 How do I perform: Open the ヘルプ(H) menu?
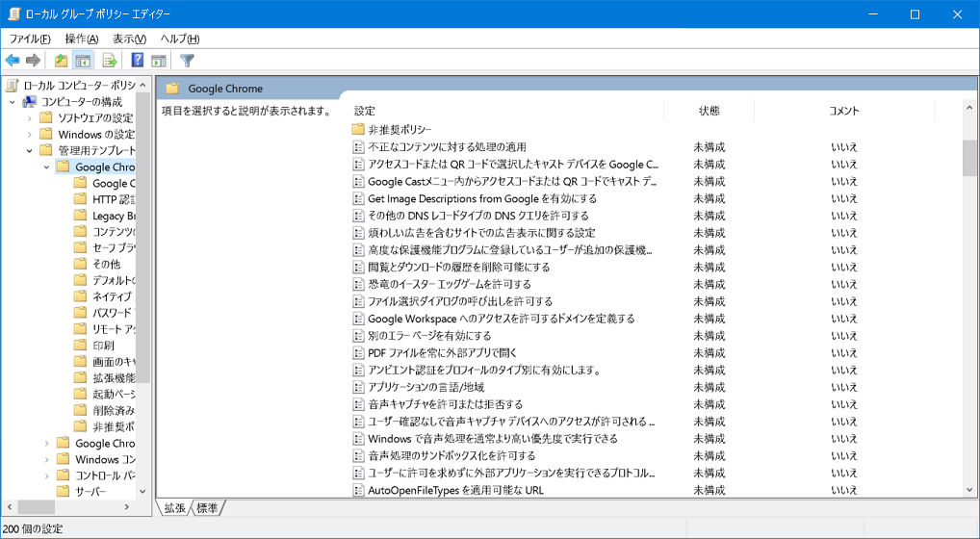(179, 38)
